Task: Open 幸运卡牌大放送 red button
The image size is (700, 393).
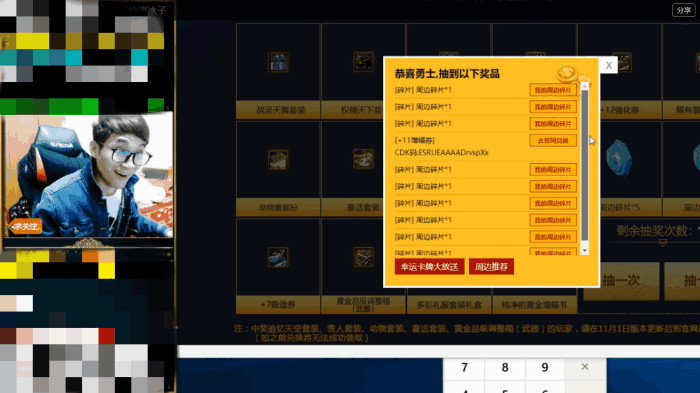Action: coord(429,267)
